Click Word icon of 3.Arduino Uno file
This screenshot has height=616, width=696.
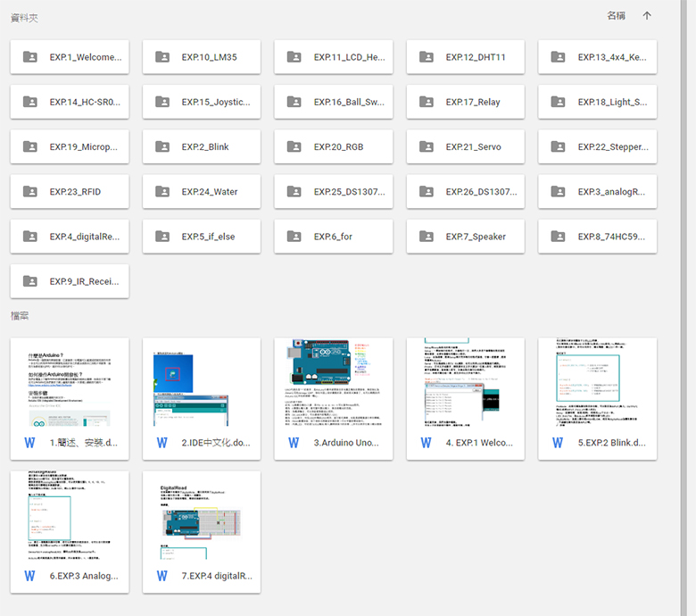(x=294, y=442)
